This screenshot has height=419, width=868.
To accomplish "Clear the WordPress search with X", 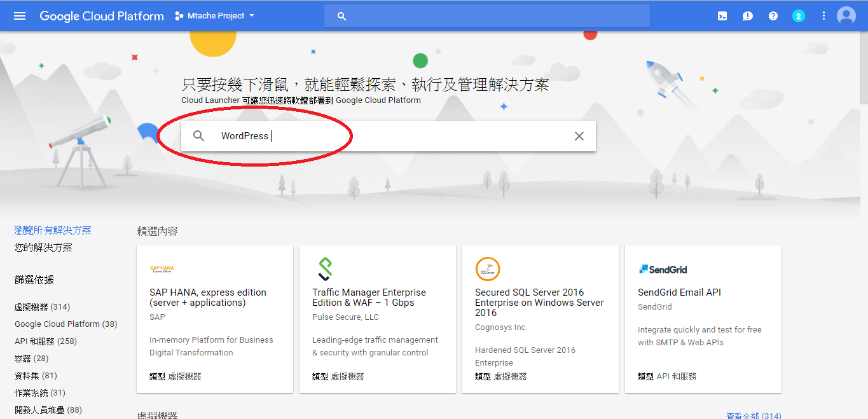I will tap(579, 136).
